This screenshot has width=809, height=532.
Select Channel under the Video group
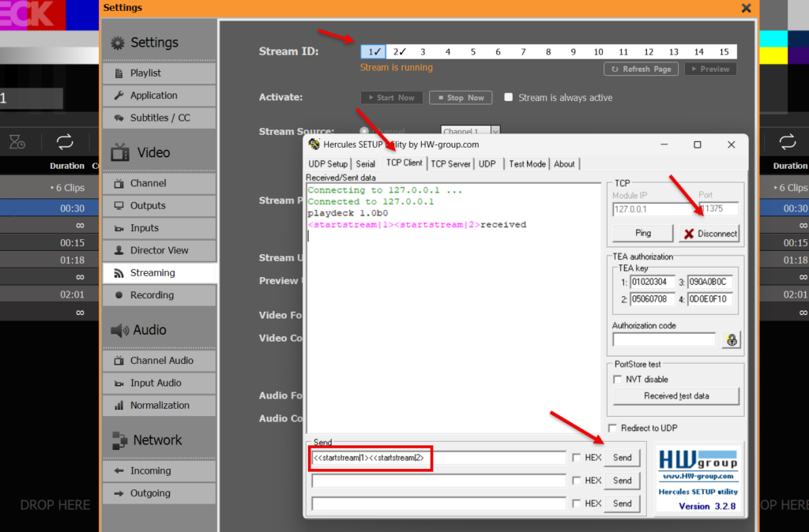point(159,182)
